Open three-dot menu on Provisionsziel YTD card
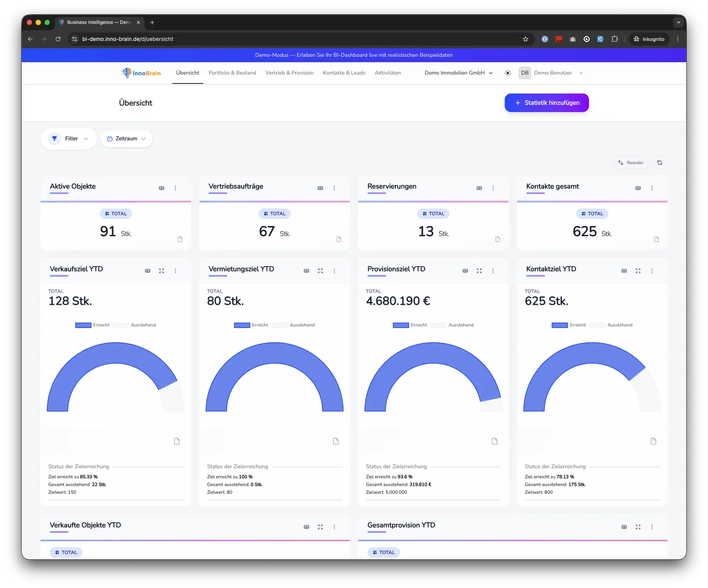Image resolution: width=708 pixels, height=588 pixels. click(x=493, y=271)
